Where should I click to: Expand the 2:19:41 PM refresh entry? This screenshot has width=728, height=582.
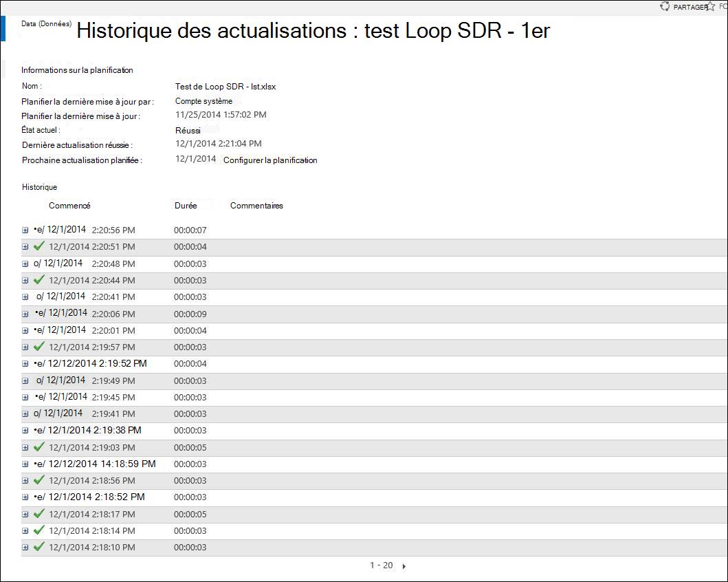pyautogui.click(x=25, y=414)
